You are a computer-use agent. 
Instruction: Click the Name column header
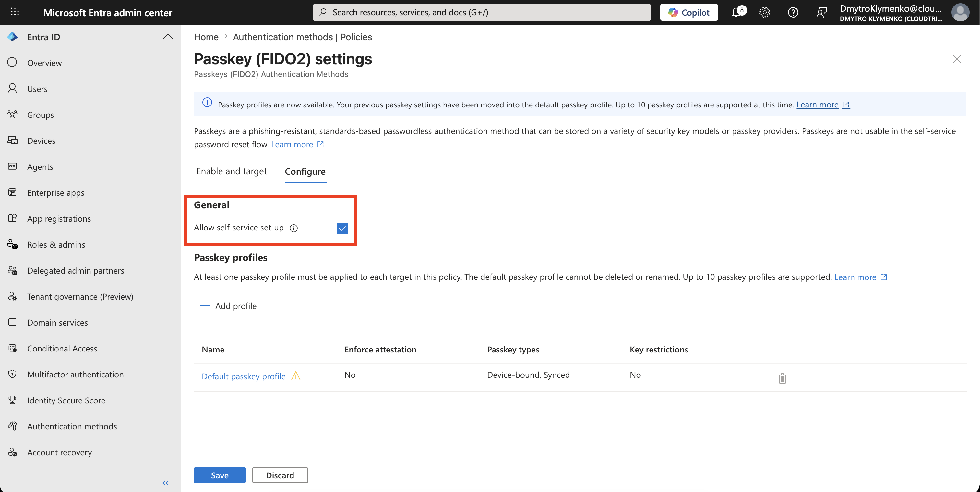pyautogui.click(x=213, y=349)
